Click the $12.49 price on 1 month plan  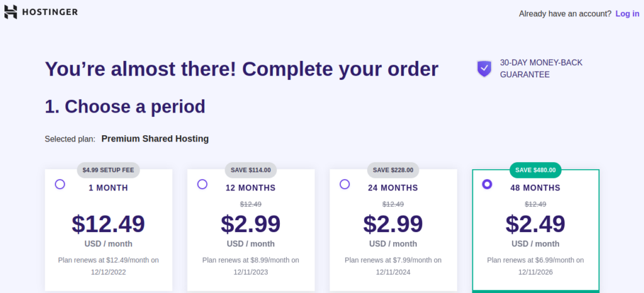tap(108, 224)
